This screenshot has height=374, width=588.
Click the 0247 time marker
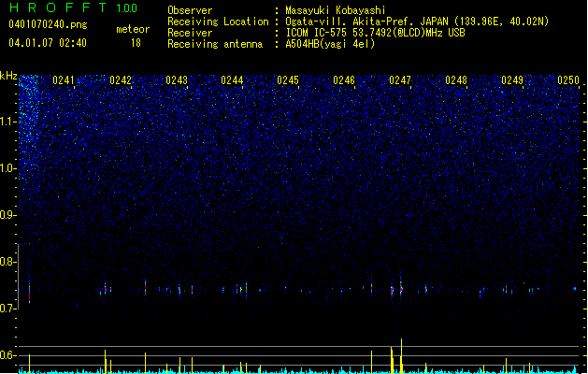[400, 80]
